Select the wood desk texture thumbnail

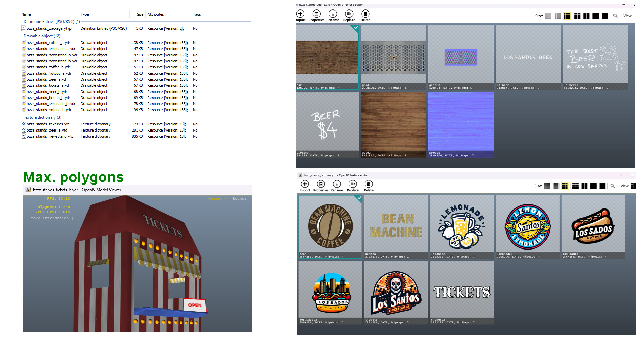[x=327, y=57]
